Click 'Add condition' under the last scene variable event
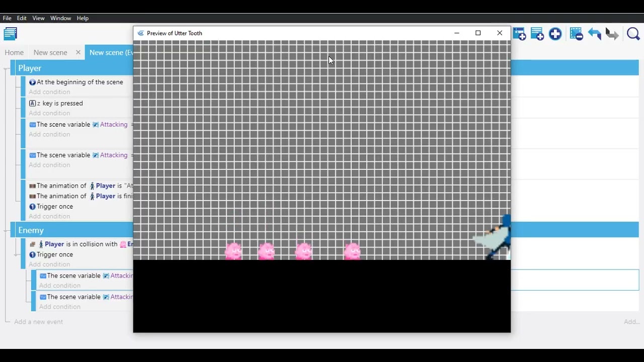The image size is (644, 362). (x=60, y=307)
